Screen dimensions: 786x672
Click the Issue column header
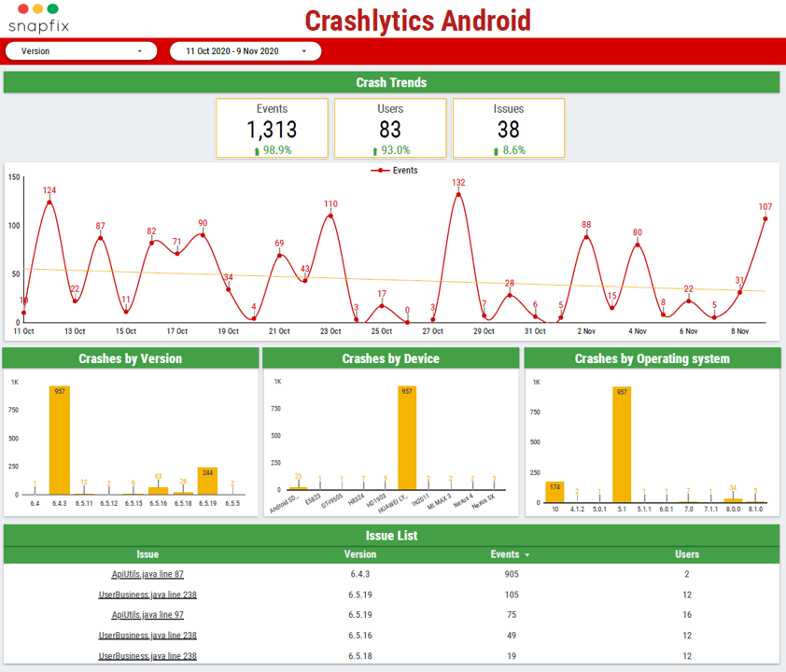147,554
